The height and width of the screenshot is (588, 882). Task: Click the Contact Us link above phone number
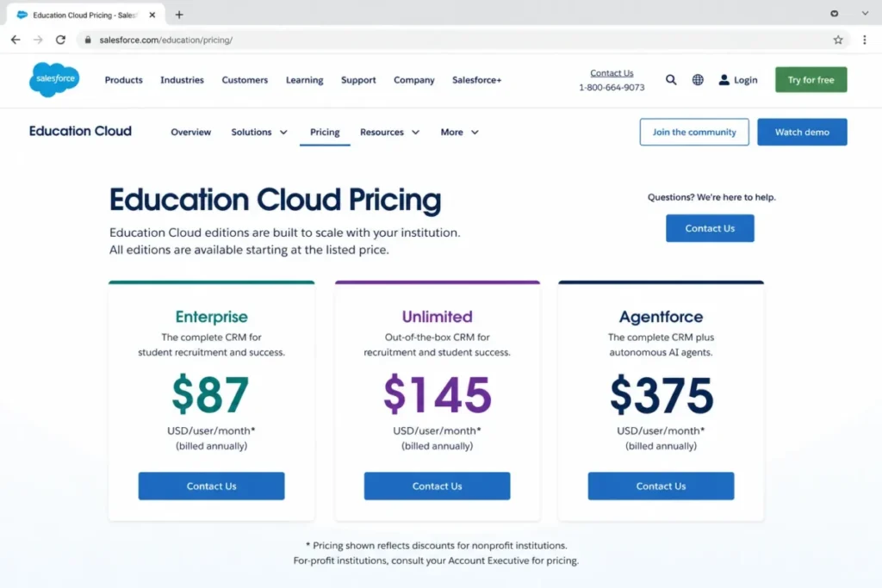point(612,73)
